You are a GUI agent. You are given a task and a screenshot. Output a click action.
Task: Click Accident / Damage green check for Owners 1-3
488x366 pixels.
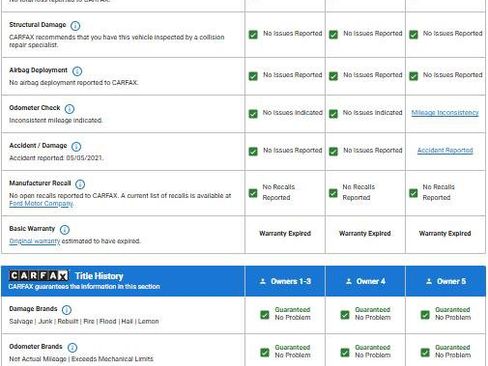click(x=253, y=152)
